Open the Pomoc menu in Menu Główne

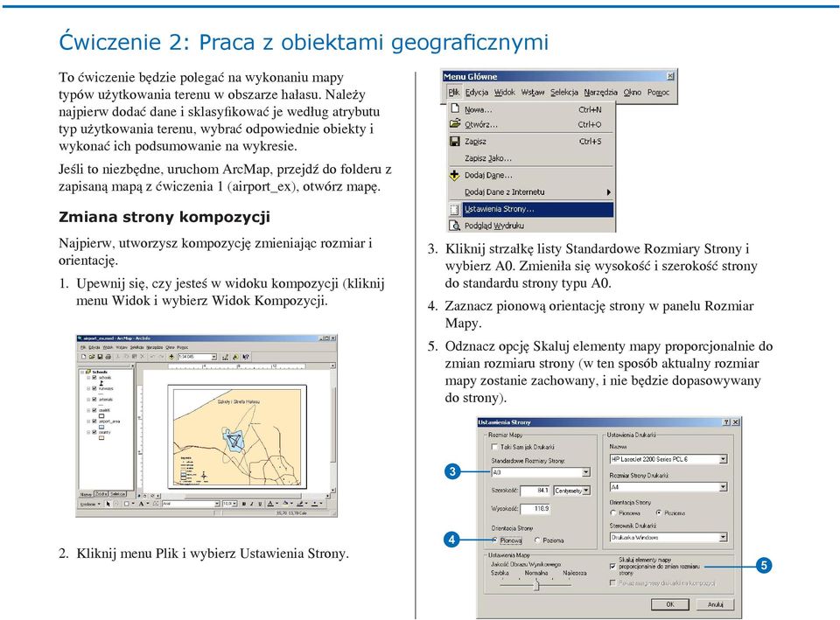[x=658, y=92]
